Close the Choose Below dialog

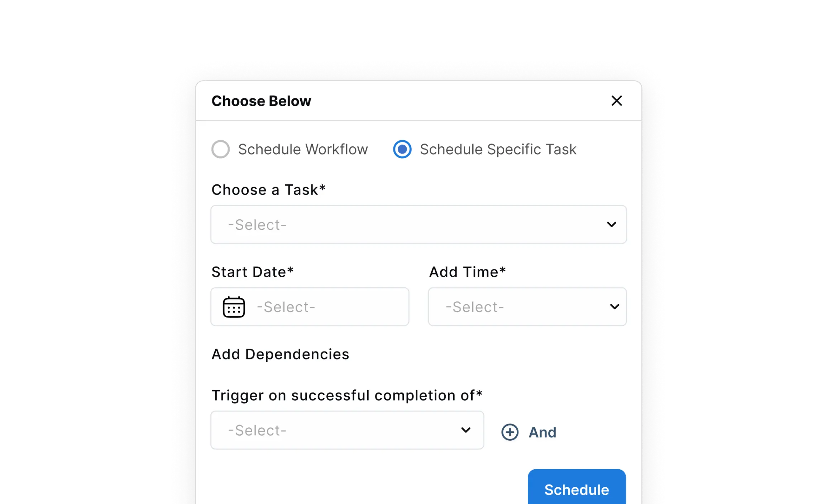point(616,101)
